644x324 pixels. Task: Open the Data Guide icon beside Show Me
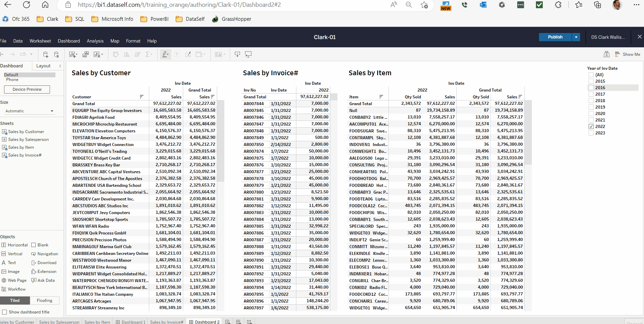606,54
